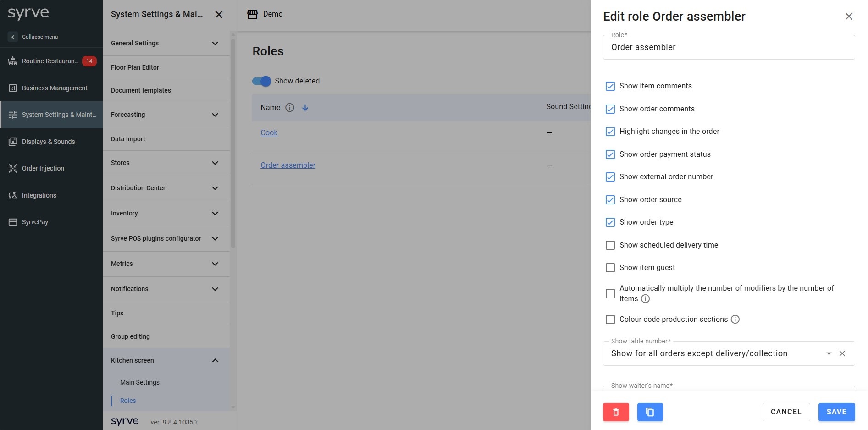Open the Order assembler role link
This screenshot has height=430, width=868.
pos(288,165)
